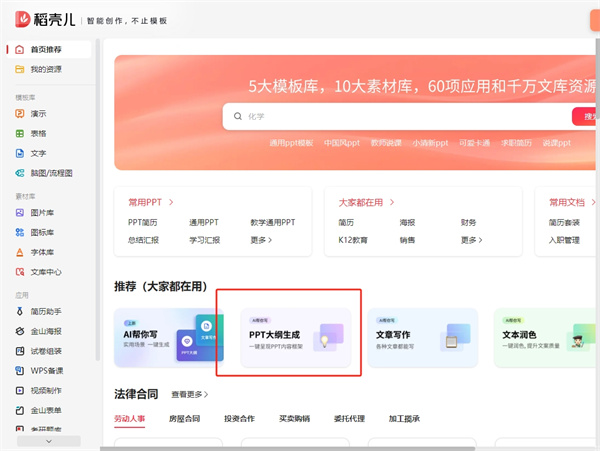Open PPT简历 link

[x=142, y=223]
